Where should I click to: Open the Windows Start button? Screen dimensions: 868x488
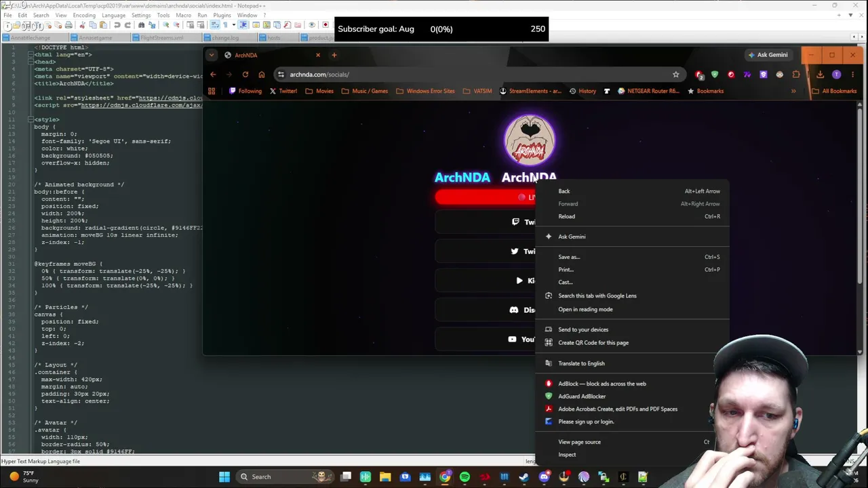[224, 476]
